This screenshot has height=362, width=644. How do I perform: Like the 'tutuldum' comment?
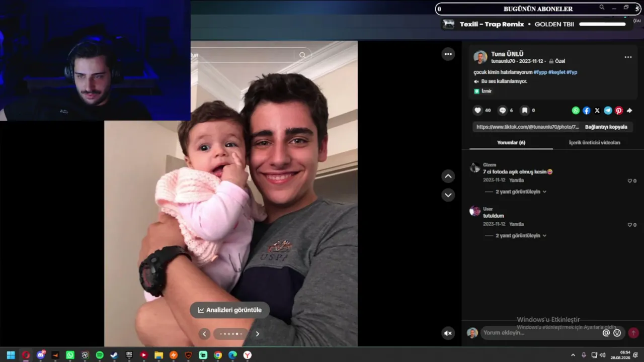[x=630, y=225]
